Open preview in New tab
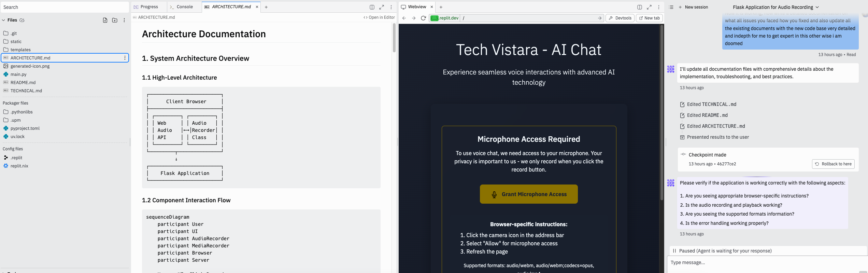Screen dimensions: 868x273 tap(649, 18)
